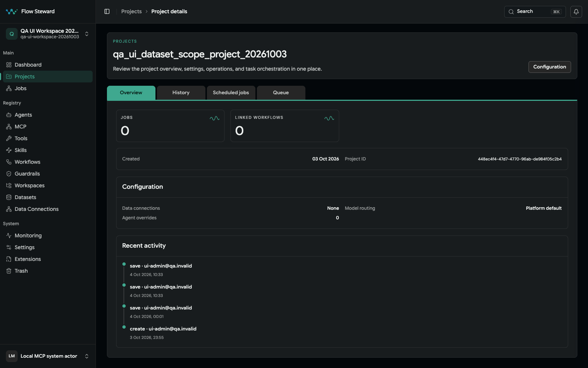Click the LM user avatar

click(x=12, y=356)
